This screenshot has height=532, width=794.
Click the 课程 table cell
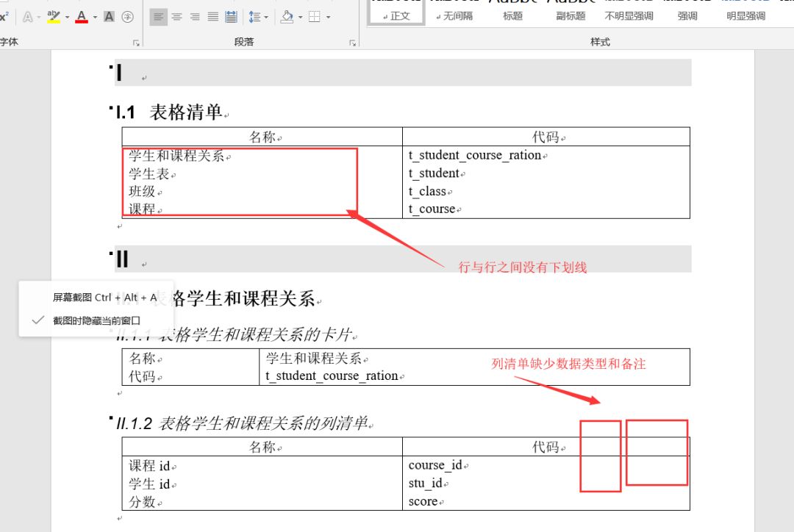tap(142, 209)
